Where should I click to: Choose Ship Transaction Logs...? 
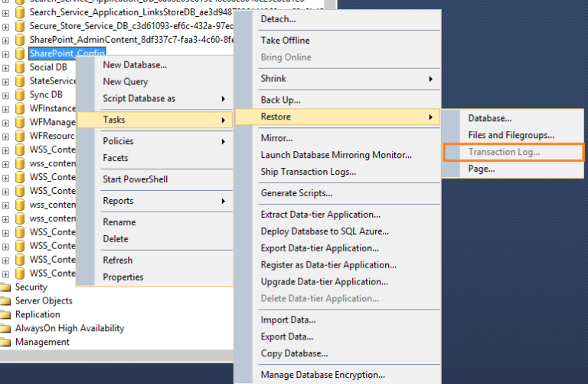pos(338,172)
